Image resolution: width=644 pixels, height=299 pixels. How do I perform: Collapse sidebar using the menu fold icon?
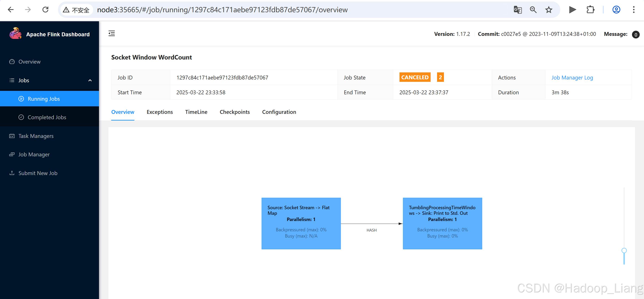point(111,34)
